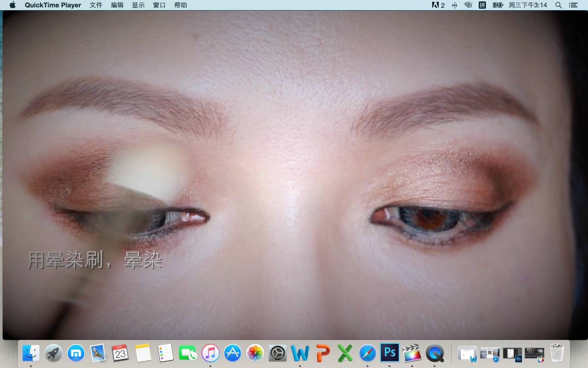Open the 窗口 menu
Image resolution: width=588 pixels, height=368 pixels.
click(159, 5)
